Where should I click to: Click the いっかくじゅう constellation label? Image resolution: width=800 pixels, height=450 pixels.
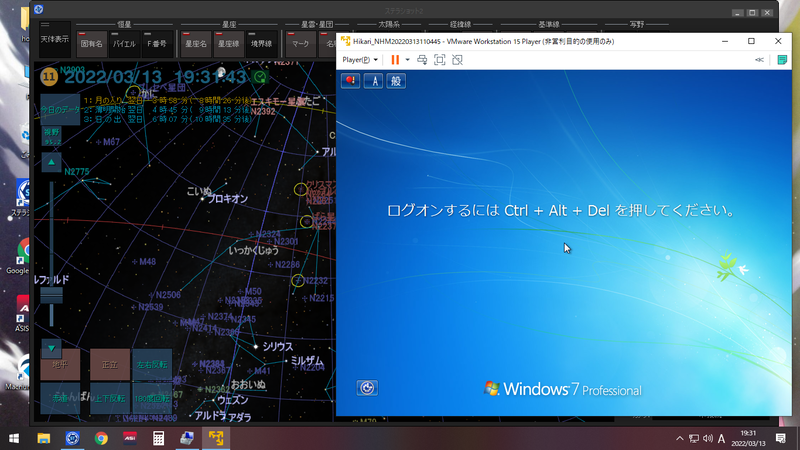pos(254,251)
